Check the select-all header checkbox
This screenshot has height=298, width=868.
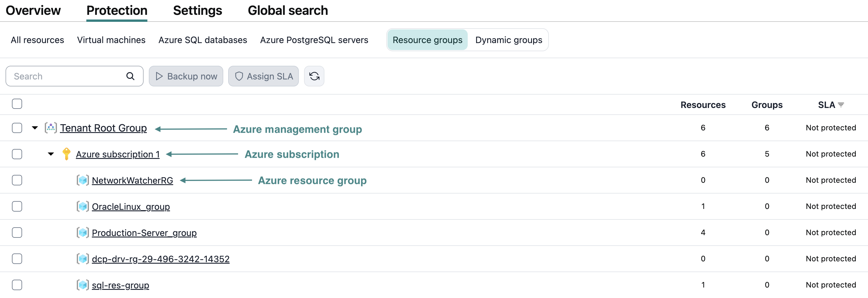(x=17, y=104)
